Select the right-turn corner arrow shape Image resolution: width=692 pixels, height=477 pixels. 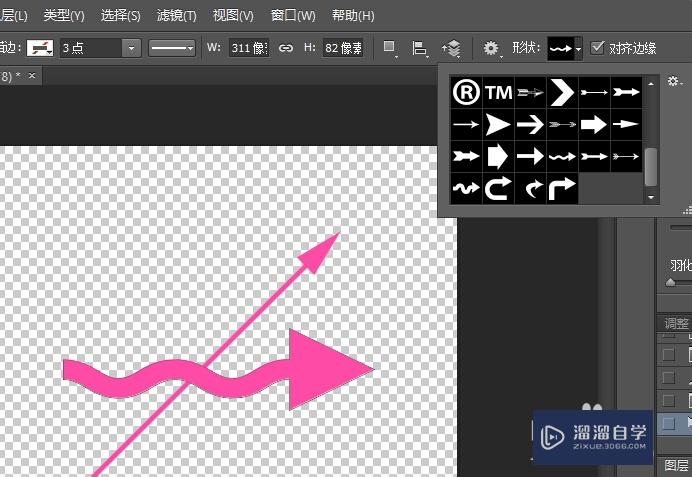tap(562, 188)
